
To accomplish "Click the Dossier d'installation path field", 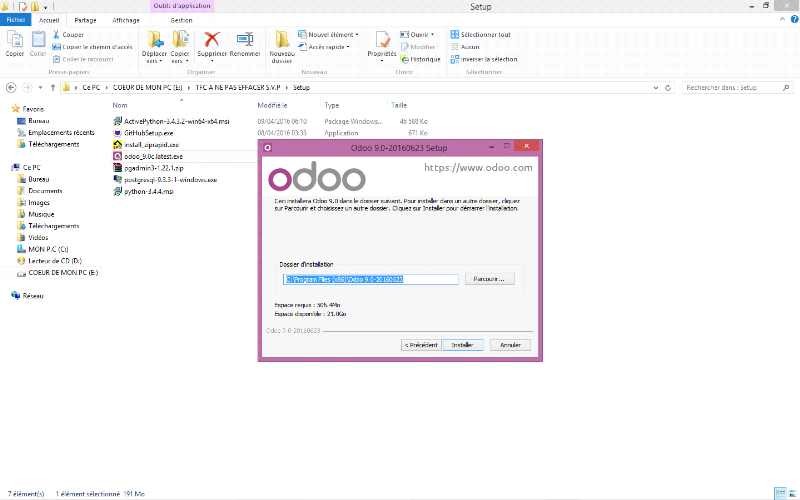I will pos(371,279).
